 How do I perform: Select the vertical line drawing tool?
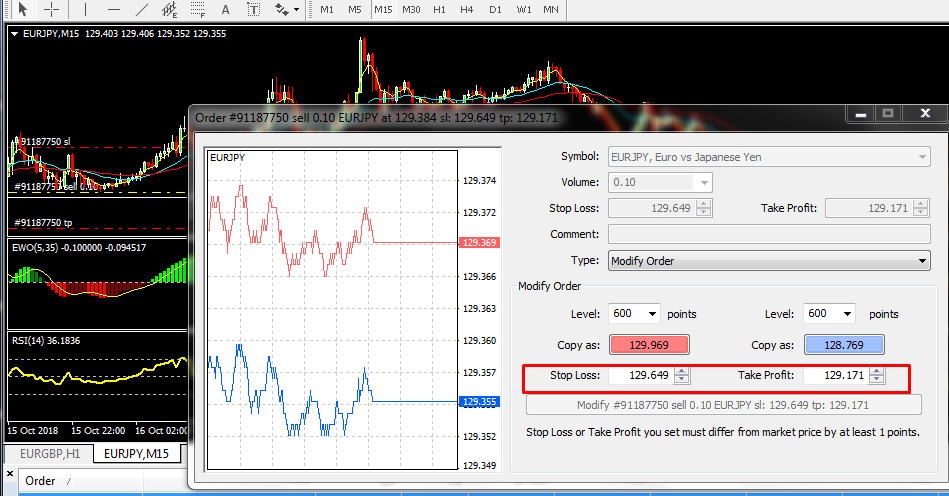pos(85,10)
